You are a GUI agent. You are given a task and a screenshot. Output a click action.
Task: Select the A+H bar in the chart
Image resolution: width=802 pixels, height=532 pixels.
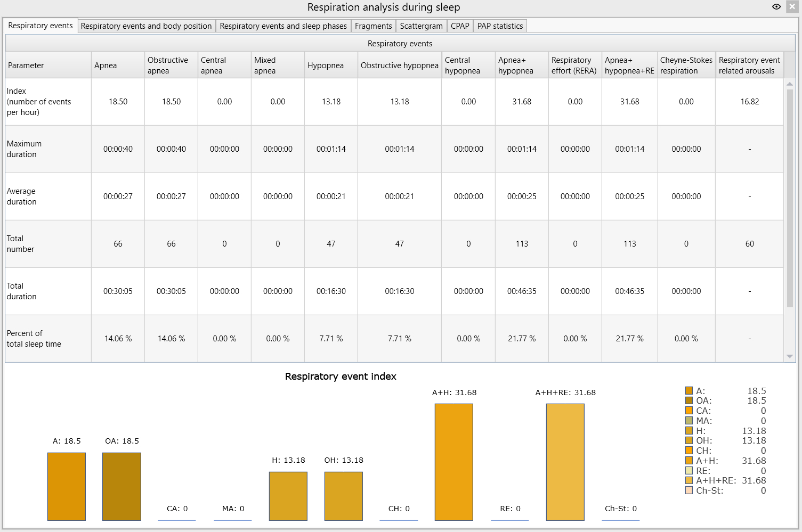tap(454, 462)
